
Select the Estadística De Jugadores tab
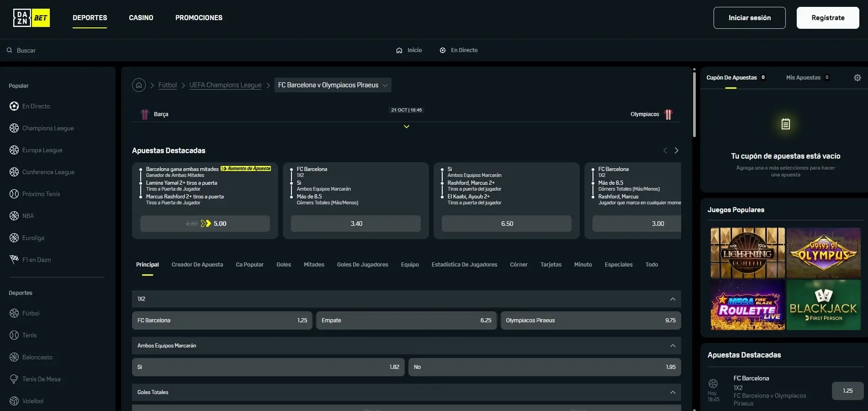(465, 265)
